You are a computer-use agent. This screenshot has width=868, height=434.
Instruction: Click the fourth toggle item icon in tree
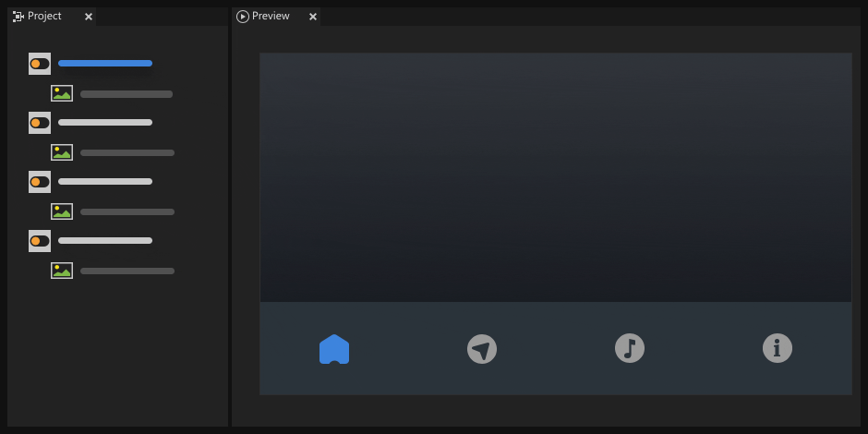click(x=40, y=241)
